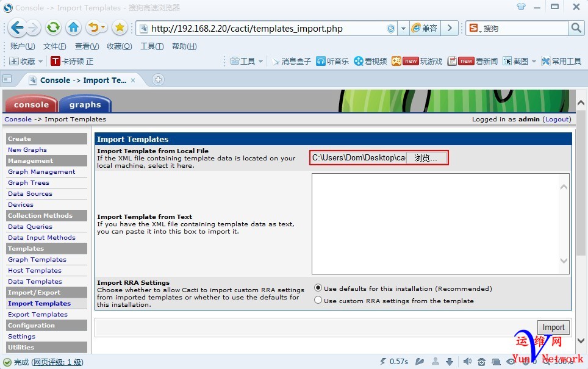
Task: Open the 收藏(O) menu
Action: [120, 46]
